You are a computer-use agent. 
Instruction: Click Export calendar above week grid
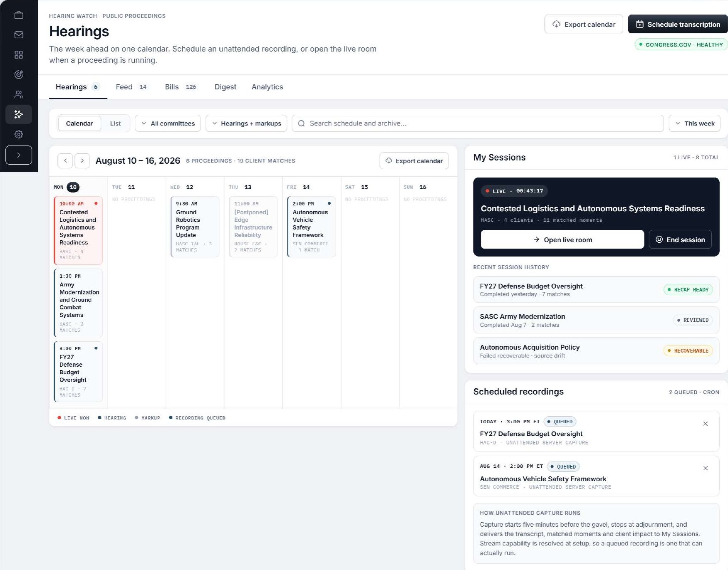414,161
